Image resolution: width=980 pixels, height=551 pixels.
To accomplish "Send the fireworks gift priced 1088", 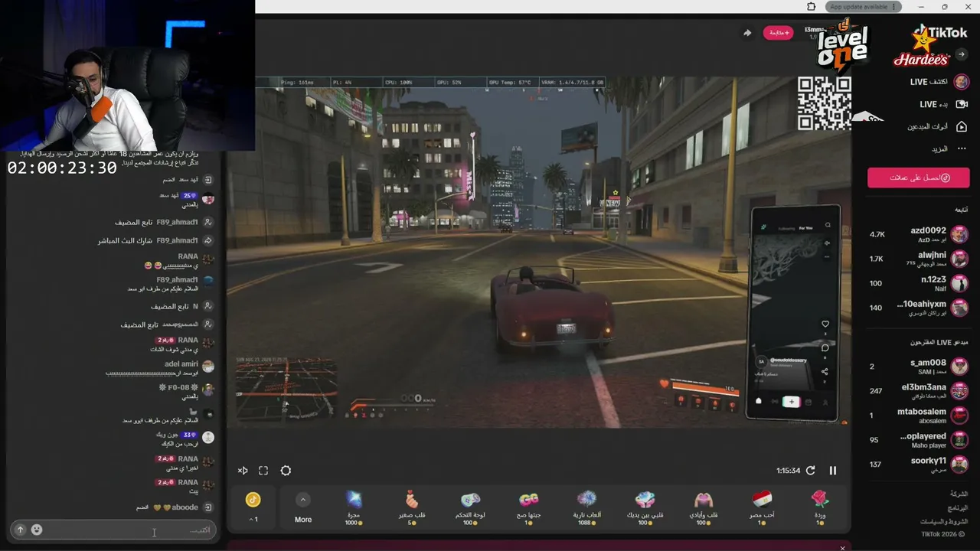I will click(x=586, y=507).
